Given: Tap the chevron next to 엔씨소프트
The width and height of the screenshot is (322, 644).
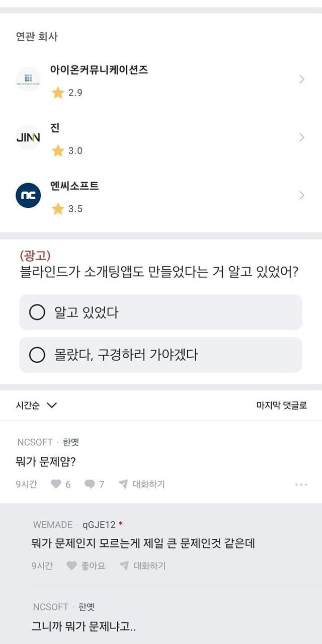Looking at the screenshot, I should (301, 195).
